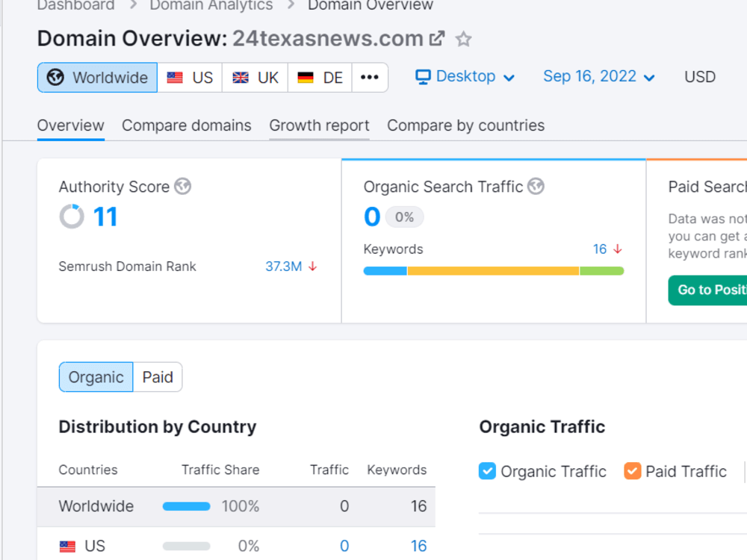Image resolution: width=747 pixels, height=560 pixels.
Task: Click the 0% traffic change badge
Action: (x=404, y=217)
